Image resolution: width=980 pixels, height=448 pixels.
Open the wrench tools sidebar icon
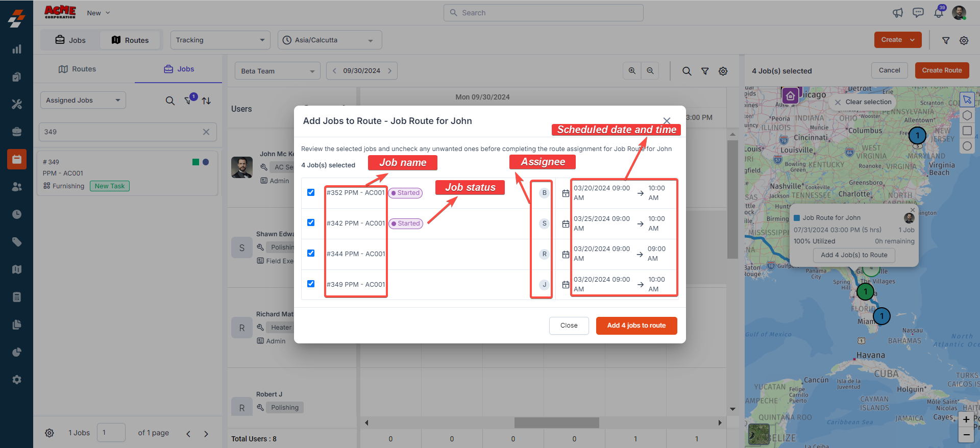17,104
